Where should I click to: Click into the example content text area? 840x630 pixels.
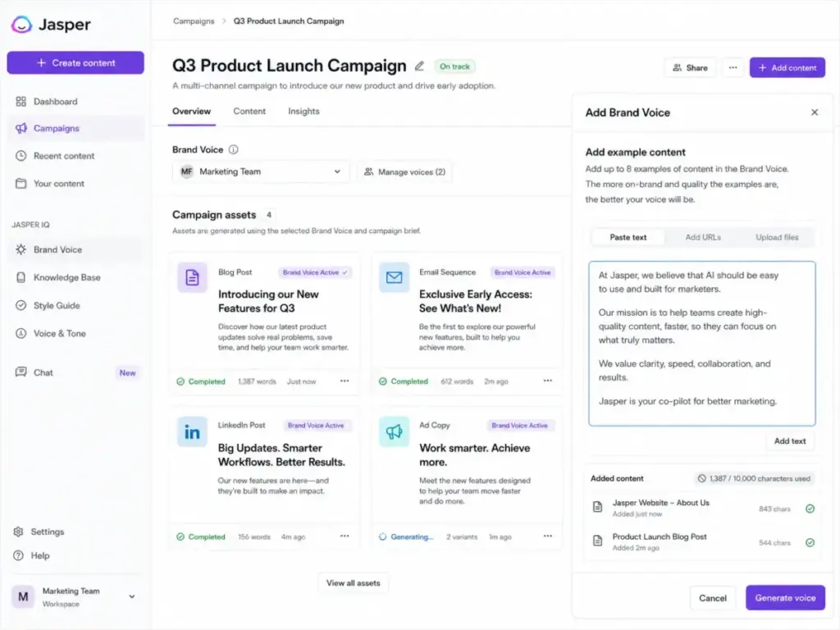[x=702, y=344]
